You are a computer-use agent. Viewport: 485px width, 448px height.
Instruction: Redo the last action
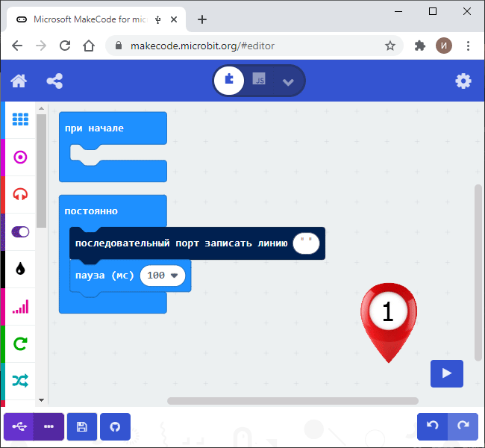coord(463,426)
